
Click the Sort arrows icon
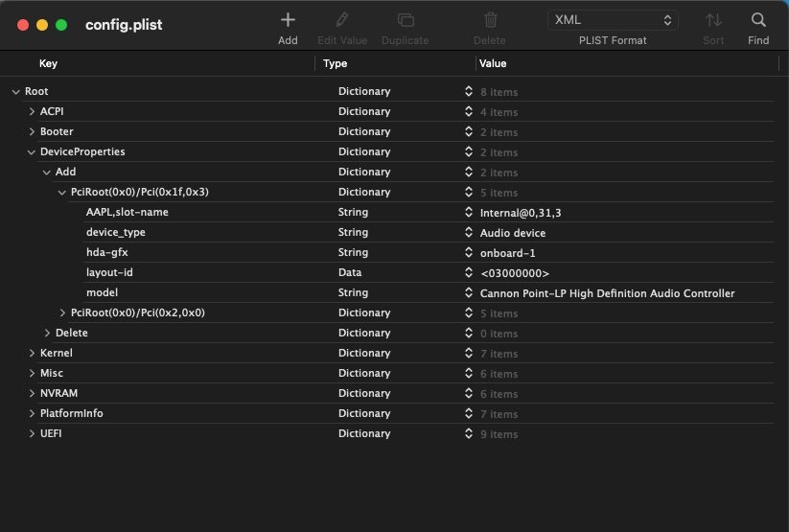(713, 20)
